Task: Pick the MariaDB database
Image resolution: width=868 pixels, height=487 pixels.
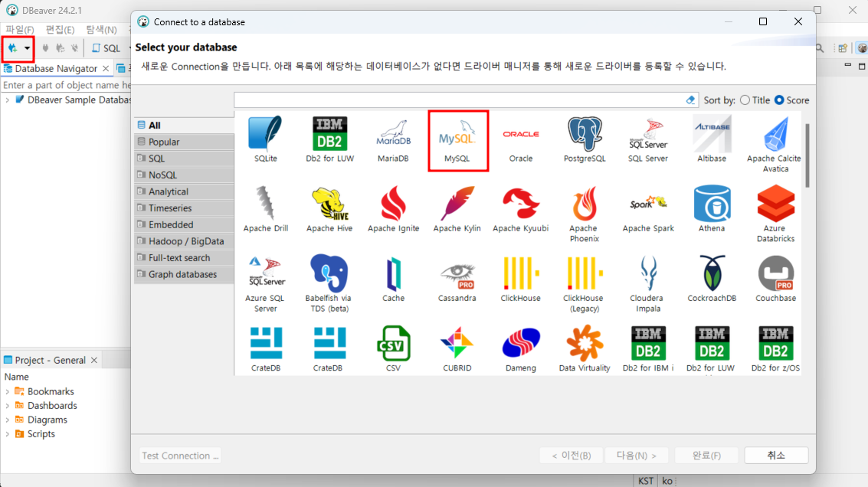Action: (393, 139)
